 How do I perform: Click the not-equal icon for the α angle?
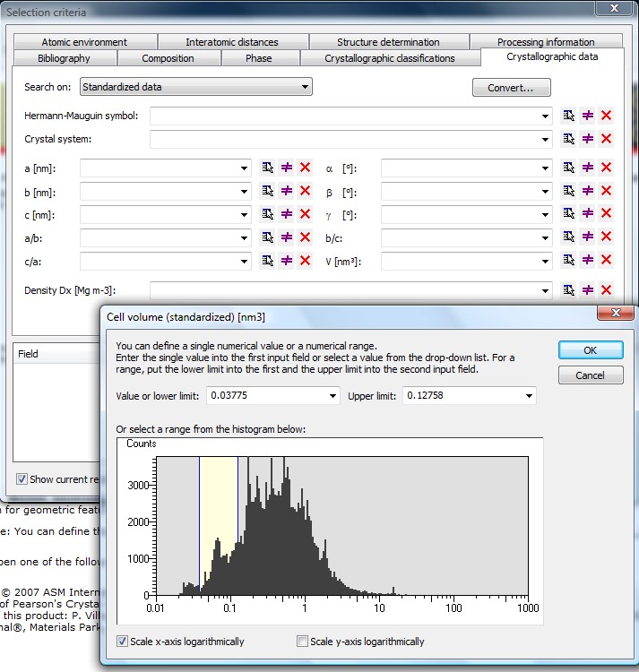coord(588,168)
